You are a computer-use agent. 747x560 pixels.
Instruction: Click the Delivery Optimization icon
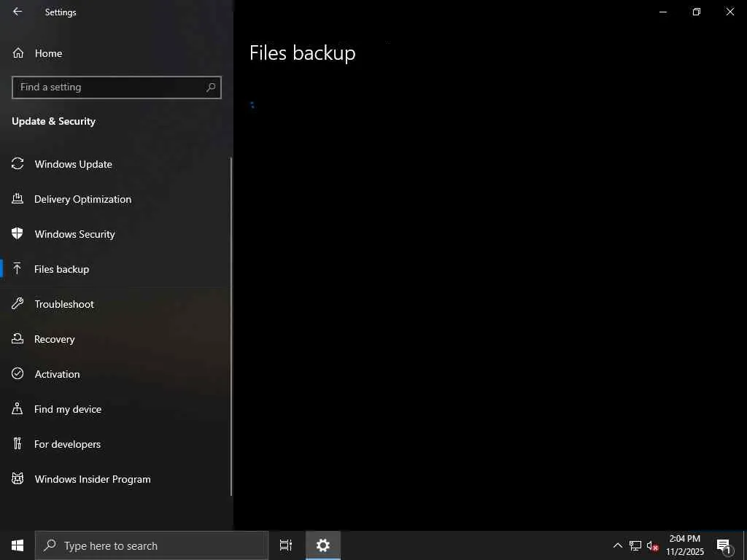coord(18,198)
